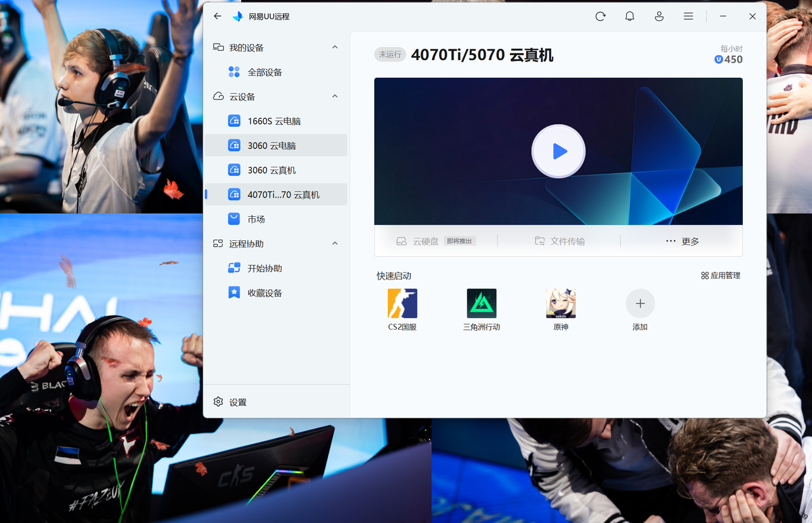Open the 更多 options menu

click(682, 241)
